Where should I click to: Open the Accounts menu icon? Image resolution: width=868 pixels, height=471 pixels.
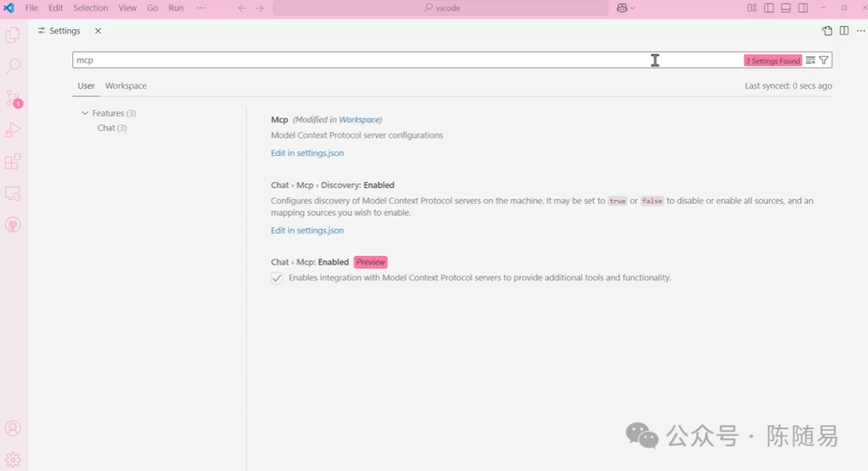(x=13, y=428)
